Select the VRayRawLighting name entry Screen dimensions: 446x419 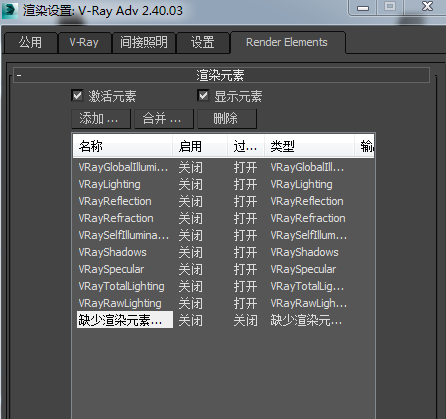click(x=120, y=303)
